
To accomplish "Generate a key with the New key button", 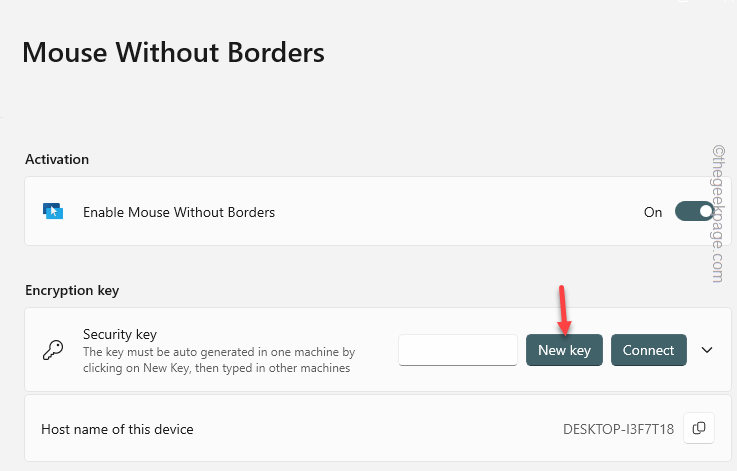I will coord(564,350).
